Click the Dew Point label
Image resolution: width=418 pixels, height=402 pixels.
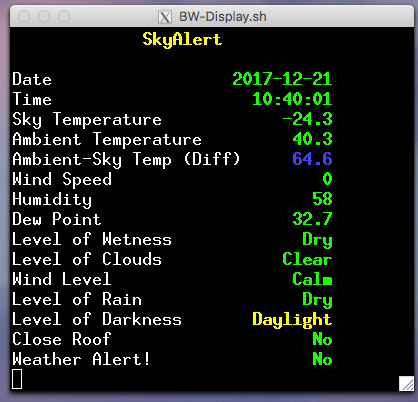point(57,219)
